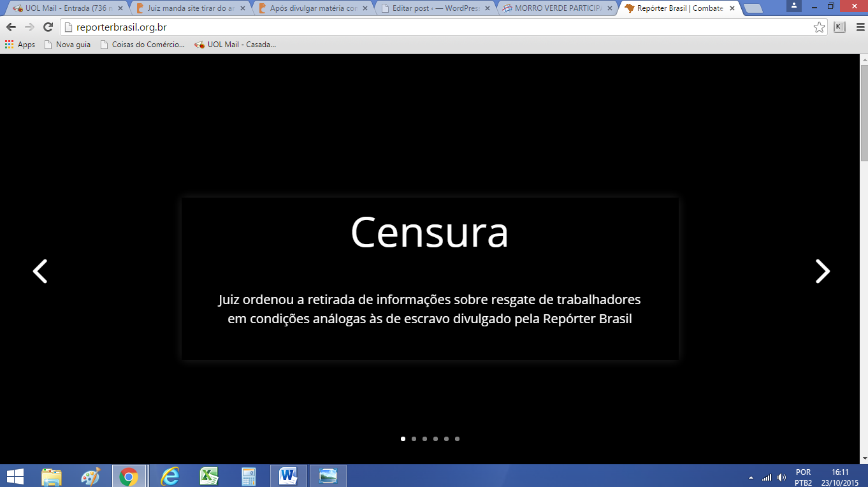Open the UOL Mail - Casada bookmark
This screenshot has height=487, width=868.
point(235,45)
